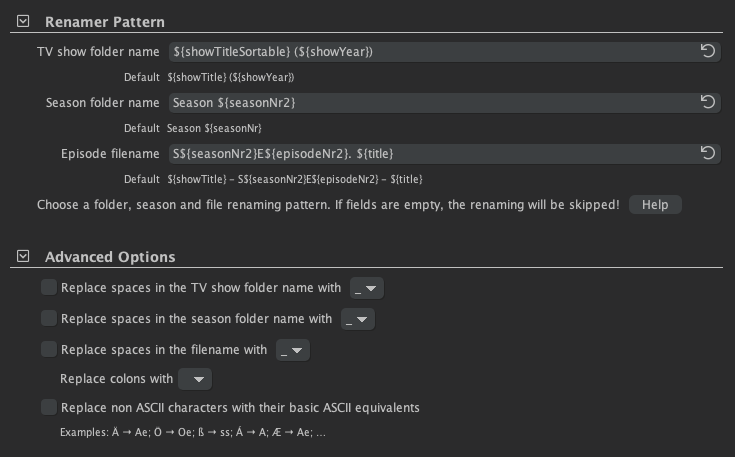Open filename space replacement dropdown
Screen dimensions: 735x457
coord(293,350)
